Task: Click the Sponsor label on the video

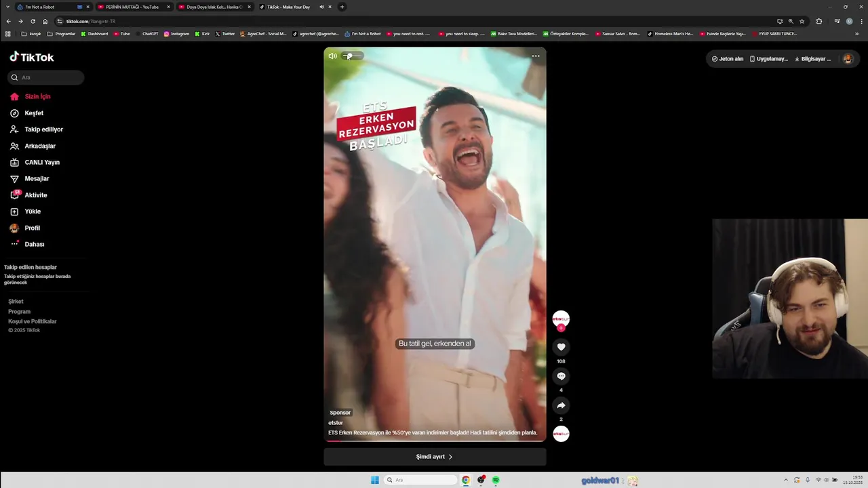Action: pyautogui.click(x=340, y=413)
